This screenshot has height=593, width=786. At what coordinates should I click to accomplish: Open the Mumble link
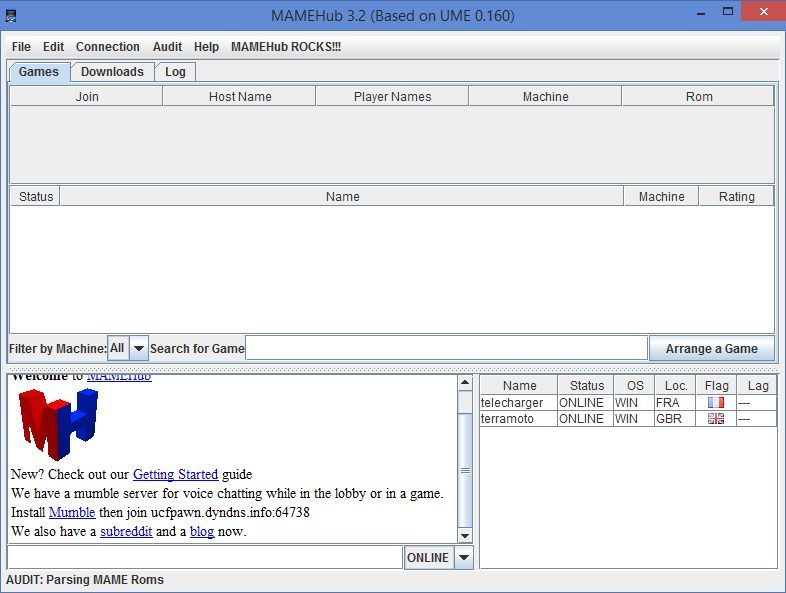(x=72, y=512)
